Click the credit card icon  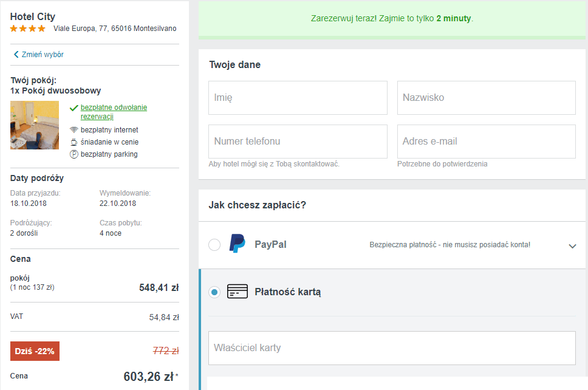click(x=238, y=292)
